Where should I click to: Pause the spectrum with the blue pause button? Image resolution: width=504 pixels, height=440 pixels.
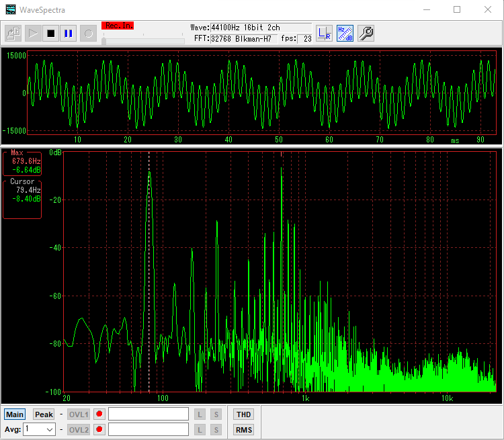pyautogui.click(x=68, y=34)
